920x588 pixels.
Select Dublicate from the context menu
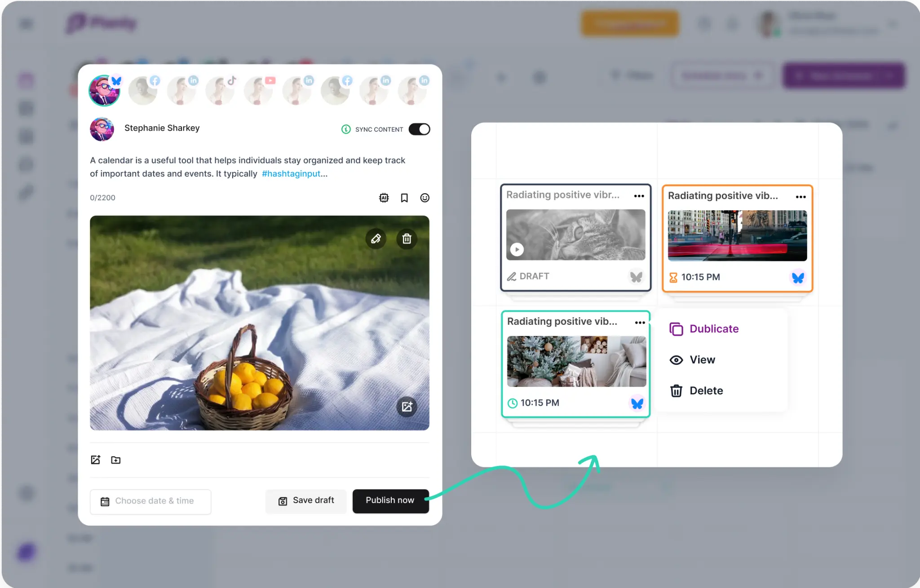713,328
